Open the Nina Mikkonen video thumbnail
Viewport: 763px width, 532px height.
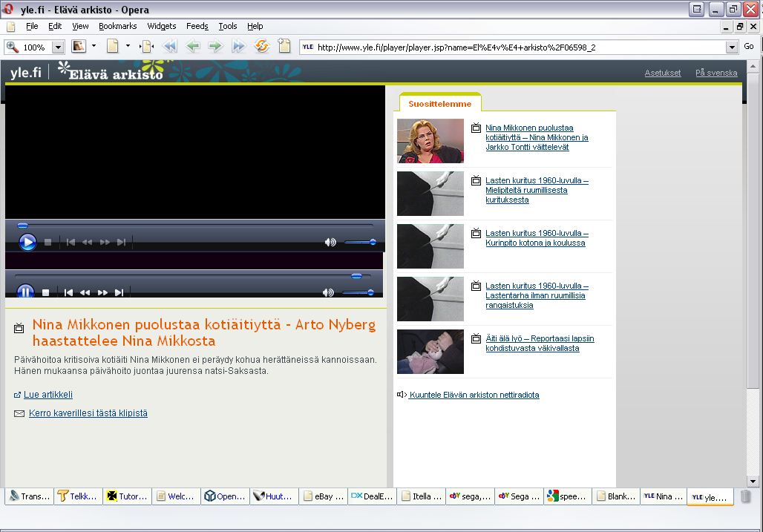430,141
